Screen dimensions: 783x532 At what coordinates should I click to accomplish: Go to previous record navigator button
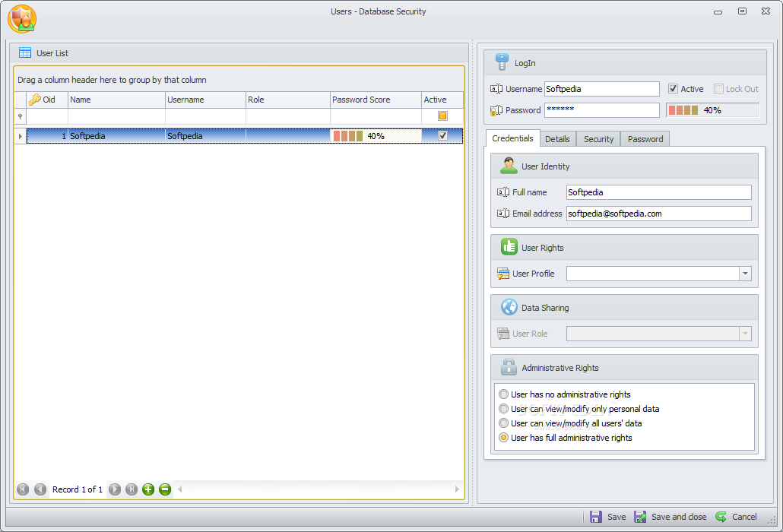point(40,489)
